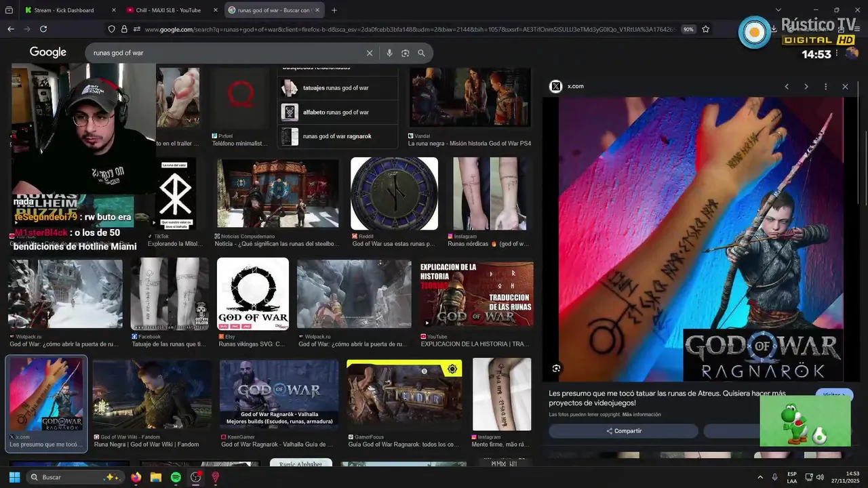The height and width of the screenshot is (488, 868).
Task: Open taskbar Buscar search box
Action: [x=75, y=477]
